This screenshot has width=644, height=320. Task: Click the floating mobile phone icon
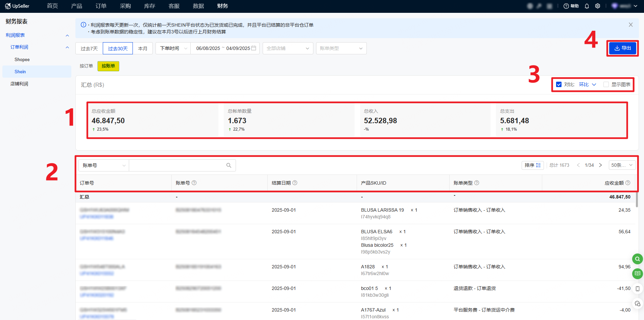coord(638,289)
